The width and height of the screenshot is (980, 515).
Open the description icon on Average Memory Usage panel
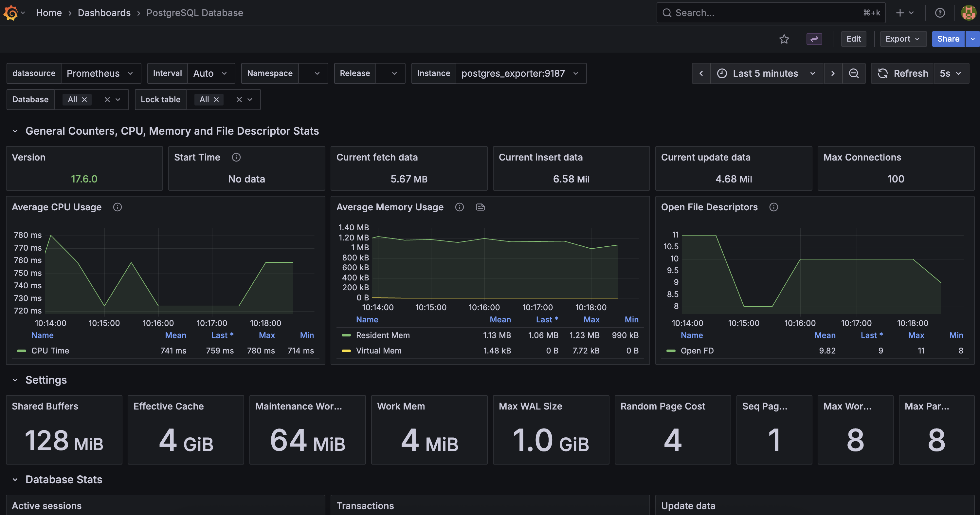[480, 207]
